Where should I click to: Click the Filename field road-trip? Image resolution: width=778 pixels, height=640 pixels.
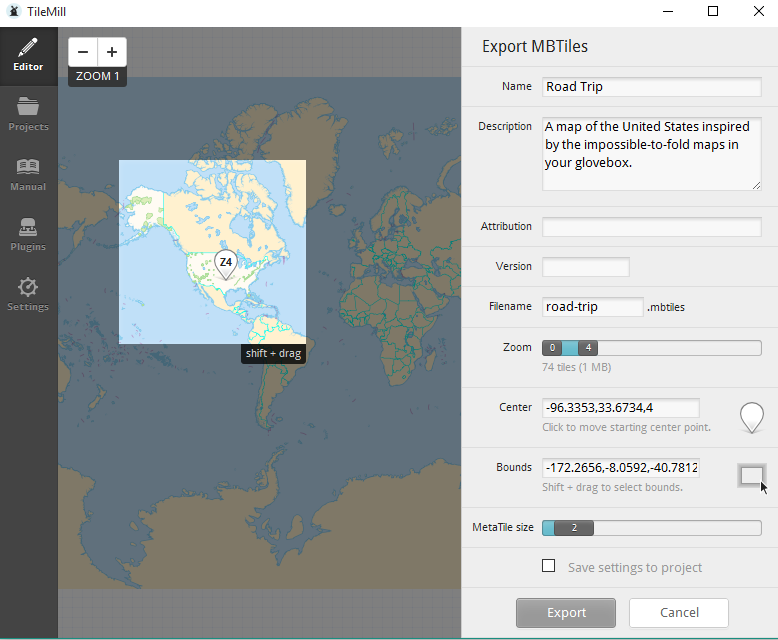(592, 307)
